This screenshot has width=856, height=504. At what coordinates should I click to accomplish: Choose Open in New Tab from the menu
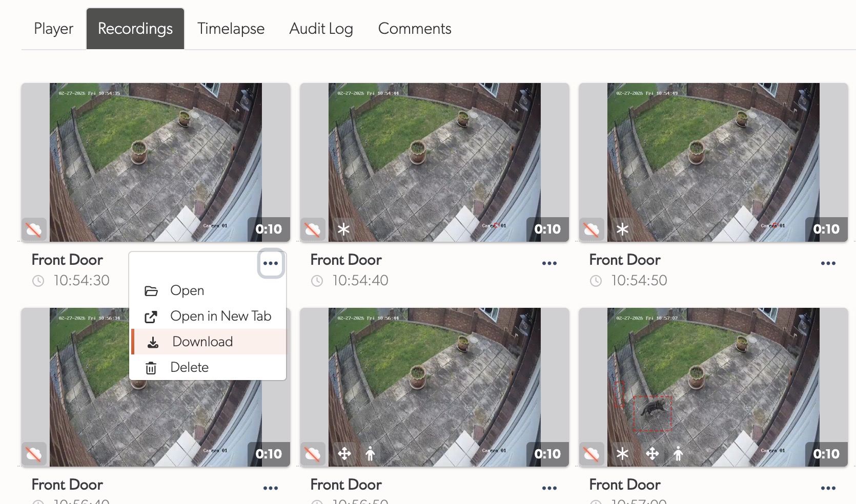[221, 317]
